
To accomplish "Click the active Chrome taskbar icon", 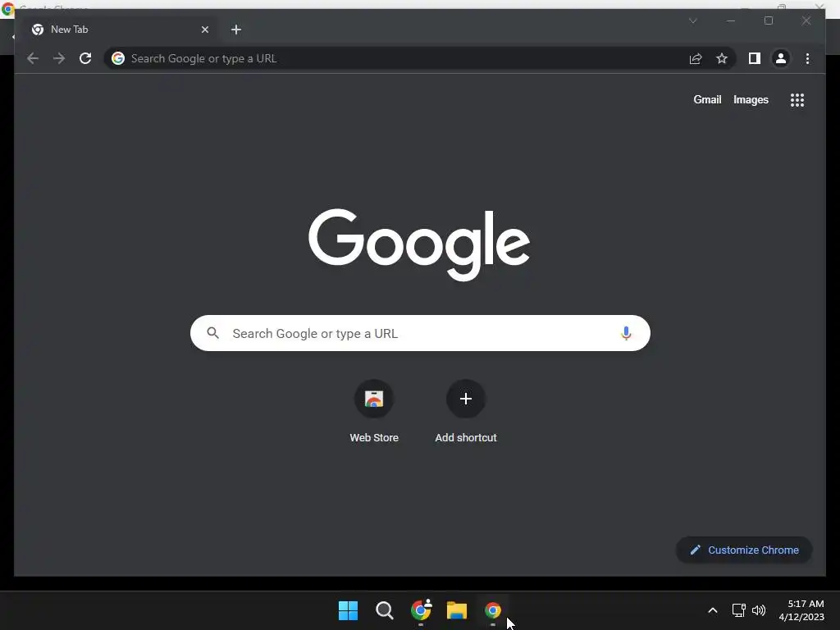I will 493,610.
